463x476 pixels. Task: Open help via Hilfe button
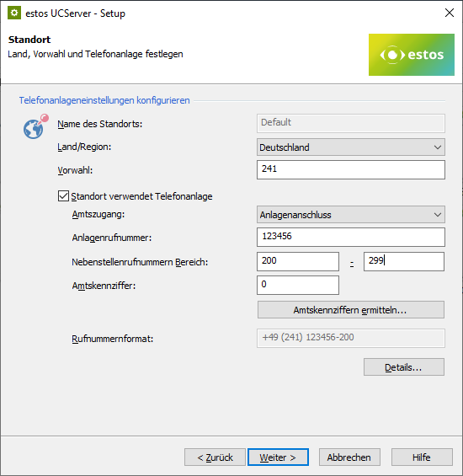tap(422, 457)
